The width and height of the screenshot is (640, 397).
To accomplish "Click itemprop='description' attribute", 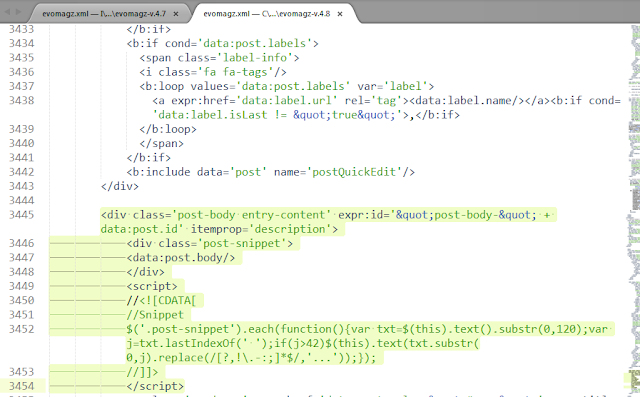I will (x=261, y=229).
